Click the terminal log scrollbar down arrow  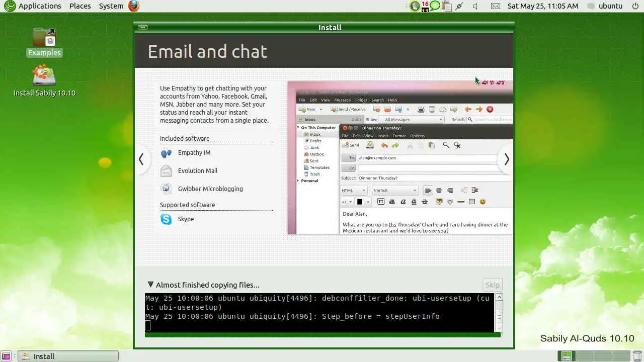[499, 328]
